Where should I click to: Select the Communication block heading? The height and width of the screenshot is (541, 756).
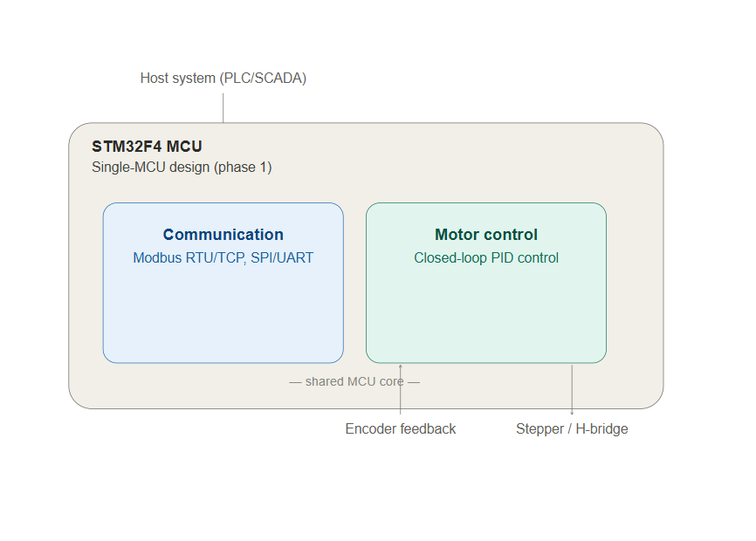click(x=223, y=235)
